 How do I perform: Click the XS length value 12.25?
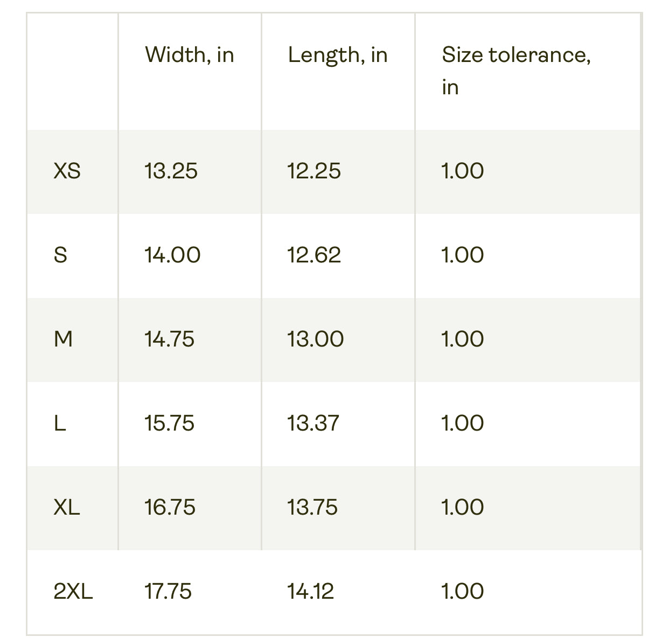(314, 171)
